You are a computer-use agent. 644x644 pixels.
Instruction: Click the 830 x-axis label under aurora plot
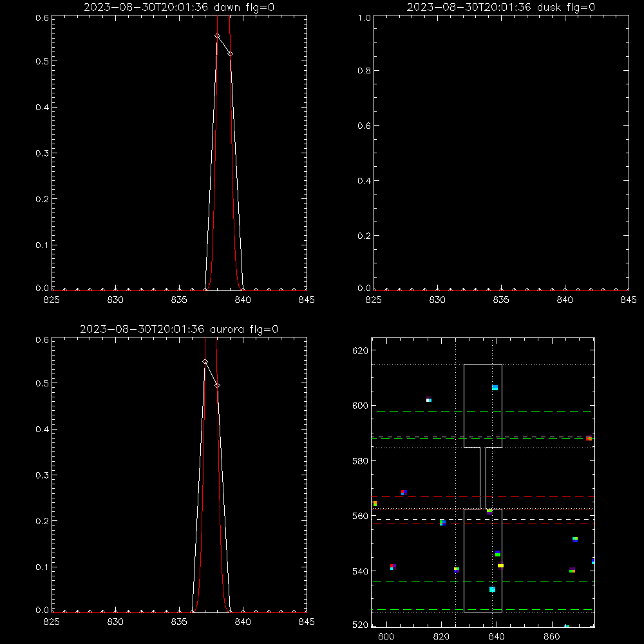[115, 621]
